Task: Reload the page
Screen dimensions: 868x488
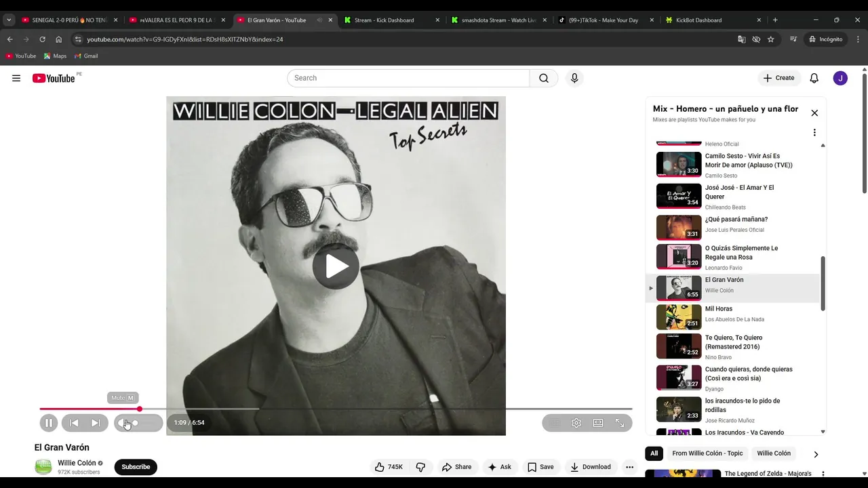Action: 42,39
